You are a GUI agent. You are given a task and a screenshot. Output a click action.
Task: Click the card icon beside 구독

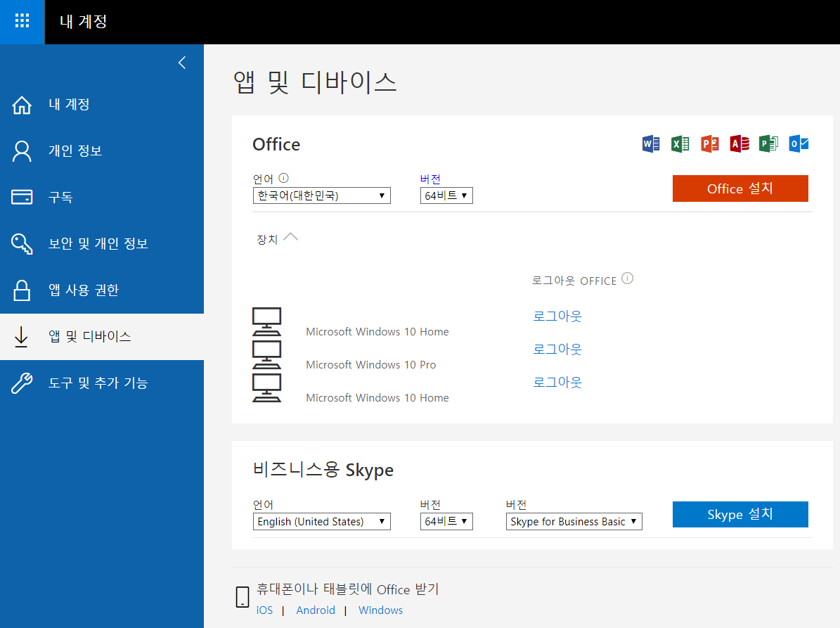pos(22,197)
